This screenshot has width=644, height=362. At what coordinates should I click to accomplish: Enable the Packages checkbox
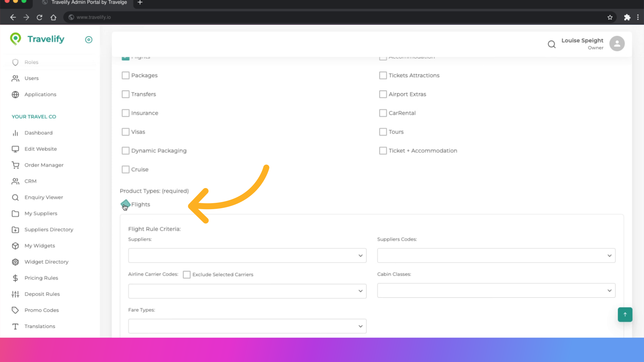[125, 75]
